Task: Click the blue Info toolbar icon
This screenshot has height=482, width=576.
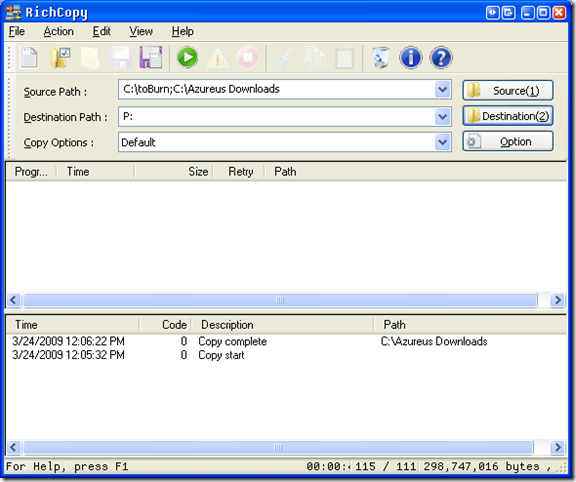Action: (411, 57)
